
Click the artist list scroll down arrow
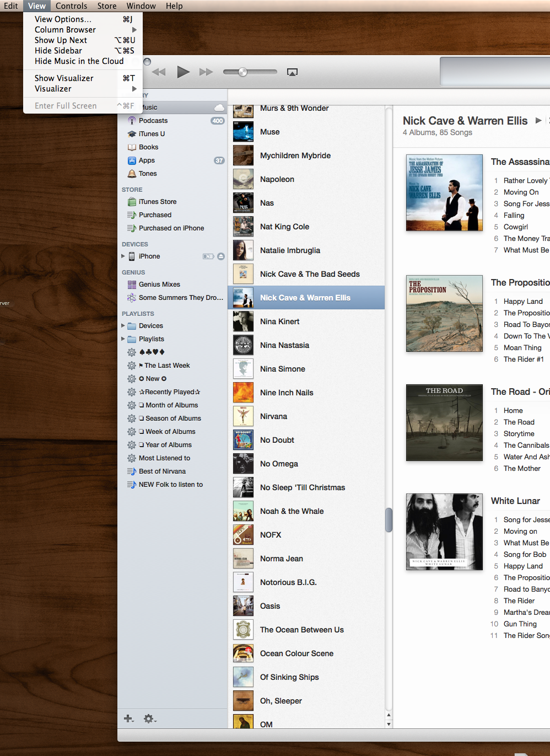pos(389,724)
